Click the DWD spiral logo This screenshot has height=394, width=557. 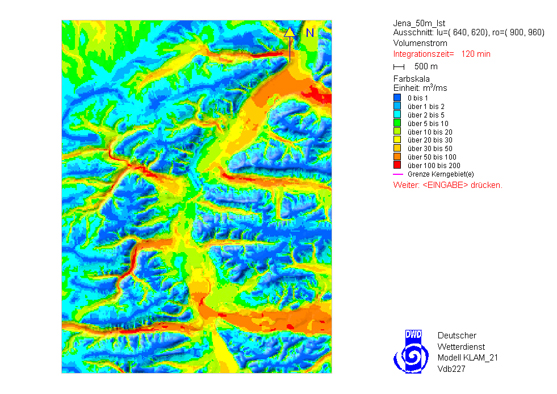(411, 351)
